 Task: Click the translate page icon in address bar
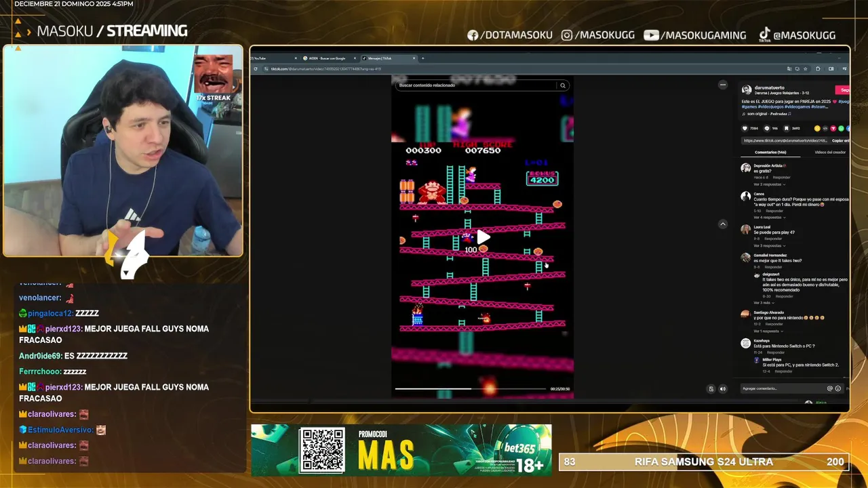click(x=789, y=69)
